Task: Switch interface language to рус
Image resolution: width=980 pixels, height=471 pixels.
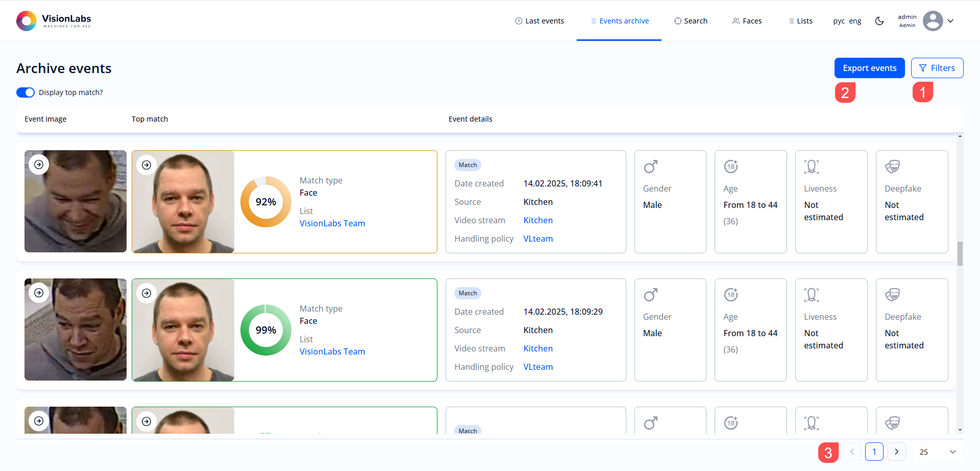Action: pos(839,21)
